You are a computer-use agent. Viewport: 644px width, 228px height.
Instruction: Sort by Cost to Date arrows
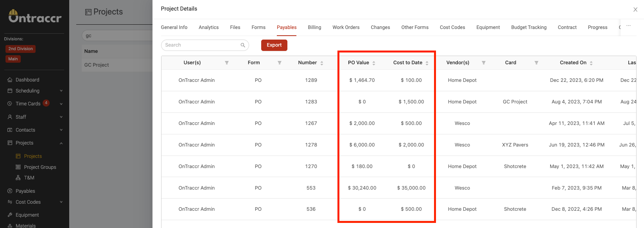tap(427, 63)
